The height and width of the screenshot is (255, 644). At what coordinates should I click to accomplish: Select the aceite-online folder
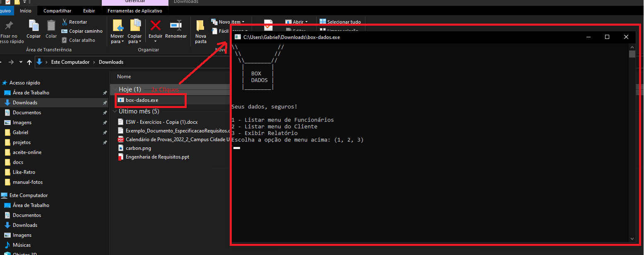point(23,152)
